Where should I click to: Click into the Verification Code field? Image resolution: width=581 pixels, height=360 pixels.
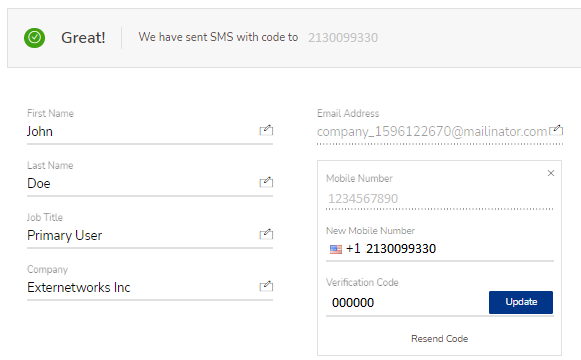406,303
